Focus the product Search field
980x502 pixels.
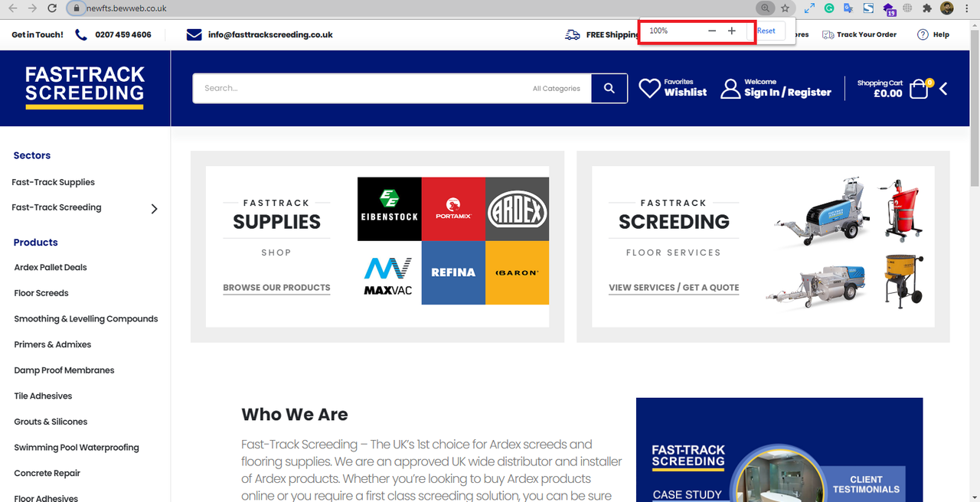(360, 88)
